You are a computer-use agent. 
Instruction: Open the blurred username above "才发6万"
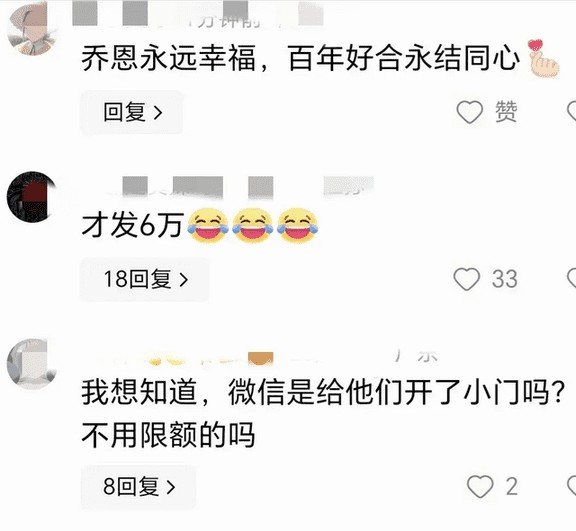[x=241, y=187]
